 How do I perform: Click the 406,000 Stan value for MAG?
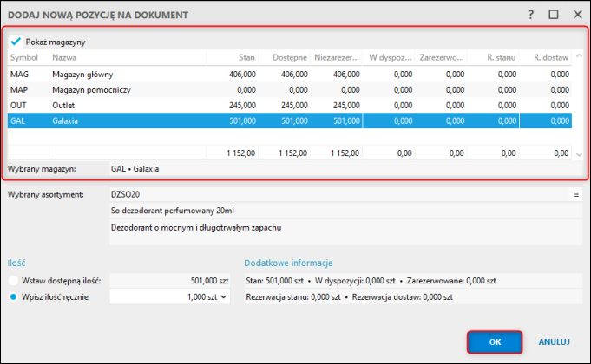click(x=242, y=75)
